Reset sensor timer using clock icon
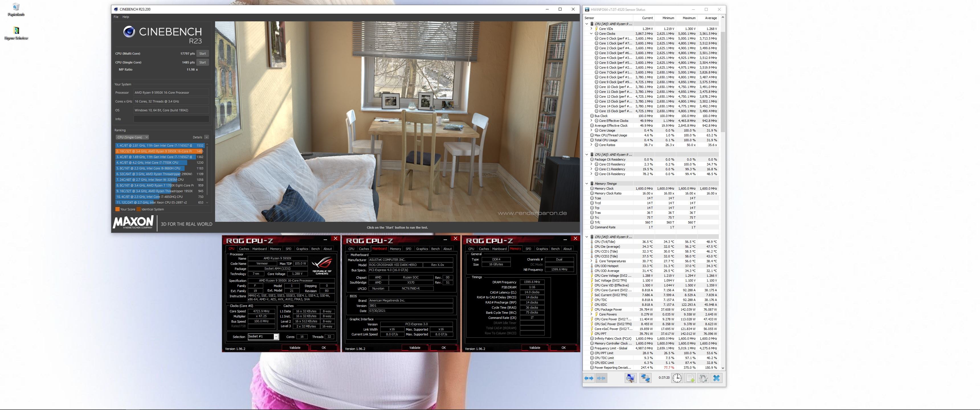980x410 pixels. (x=677, y=378)
